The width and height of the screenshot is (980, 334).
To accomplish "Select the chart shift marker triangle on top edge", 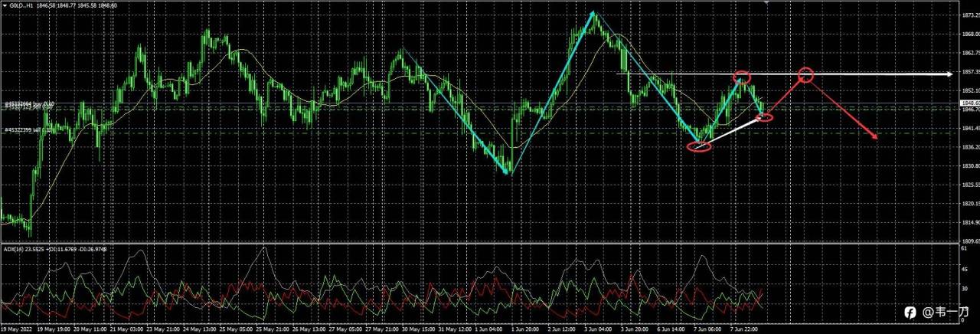I will pos(766,4).
